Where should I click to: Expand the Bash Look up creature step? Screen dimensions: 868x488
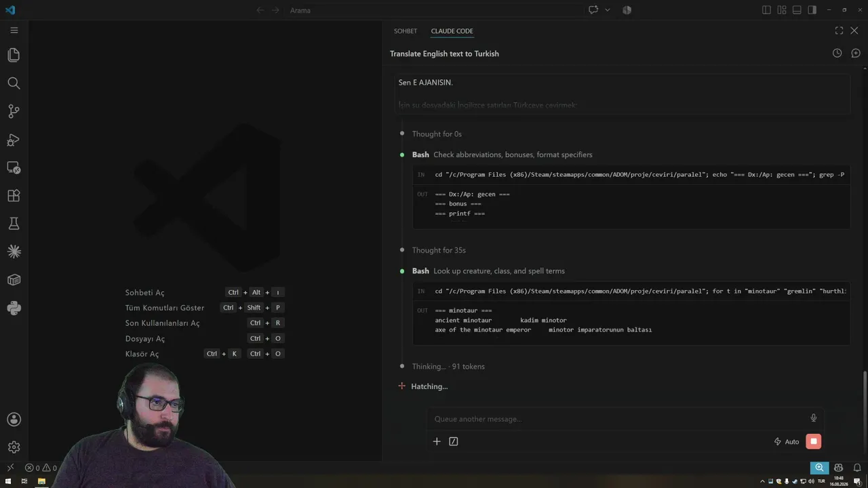click(488, 271)
